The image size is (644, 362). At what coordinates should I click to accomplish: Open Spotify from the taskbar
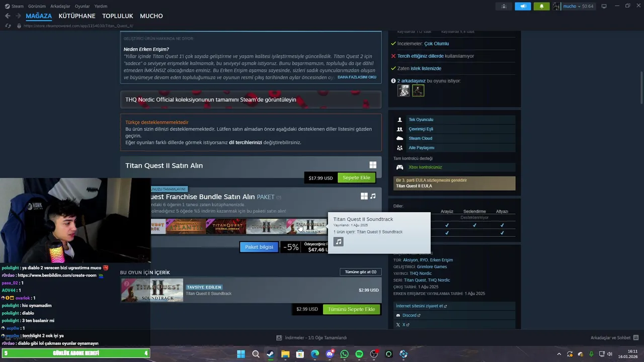tap(359, 354)
